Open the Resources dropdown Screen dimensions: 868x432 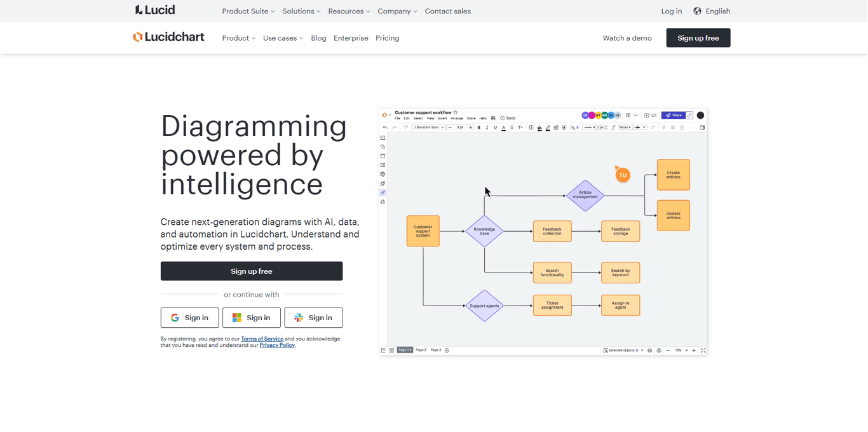(349, 11)
